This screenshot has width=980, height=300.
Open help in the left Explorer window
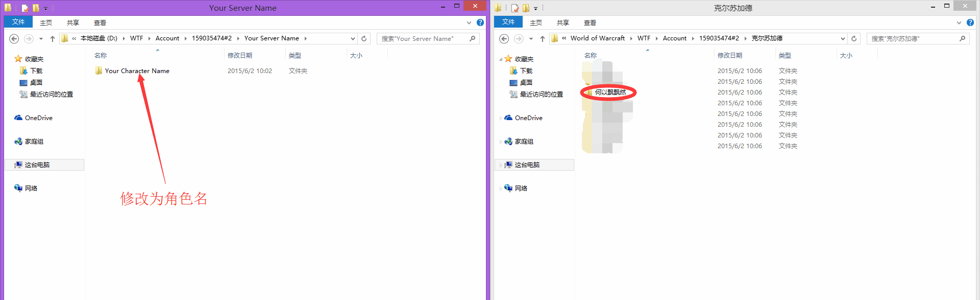(x=480, y=22)
